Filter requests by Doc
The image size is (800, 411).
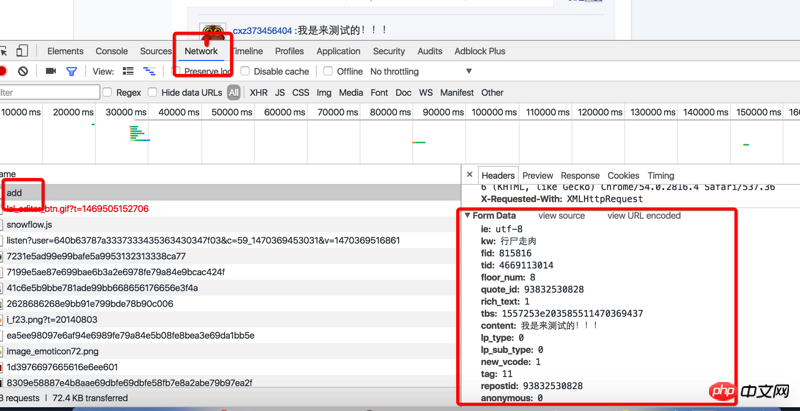tap(403, 92)
